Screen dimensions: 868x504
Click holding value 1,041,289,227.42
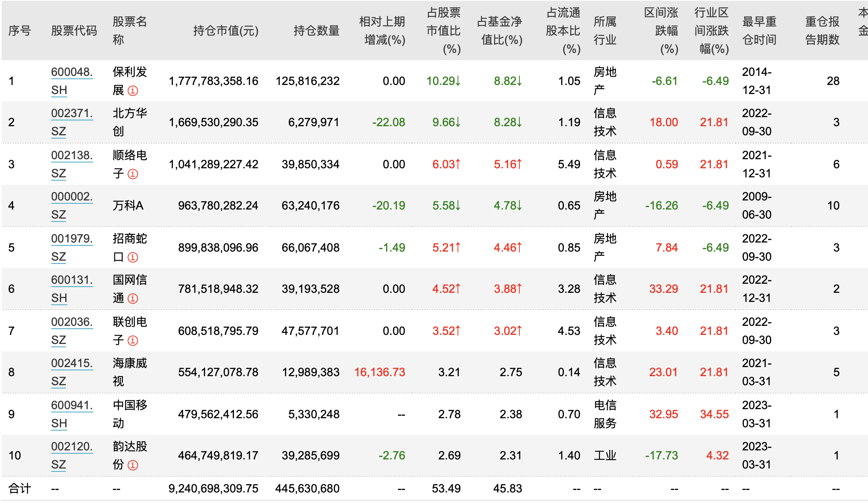point(214,164)
